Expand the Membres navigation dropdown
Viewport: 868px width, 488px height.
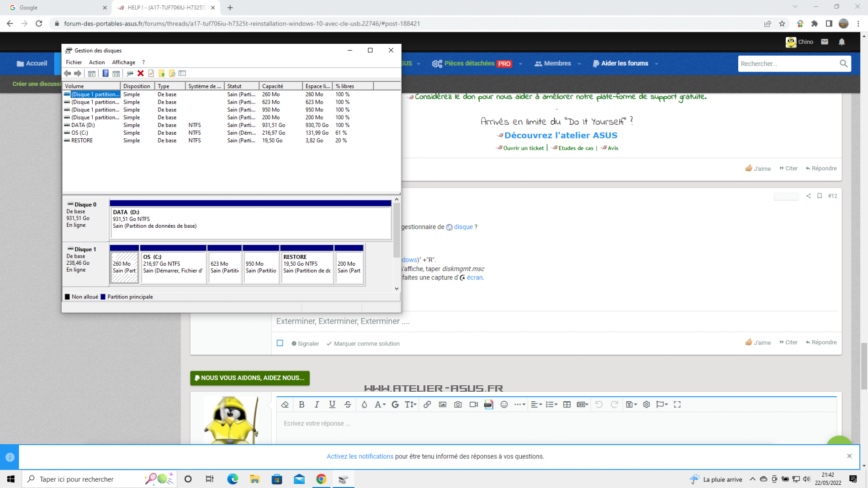click(579, 64)
